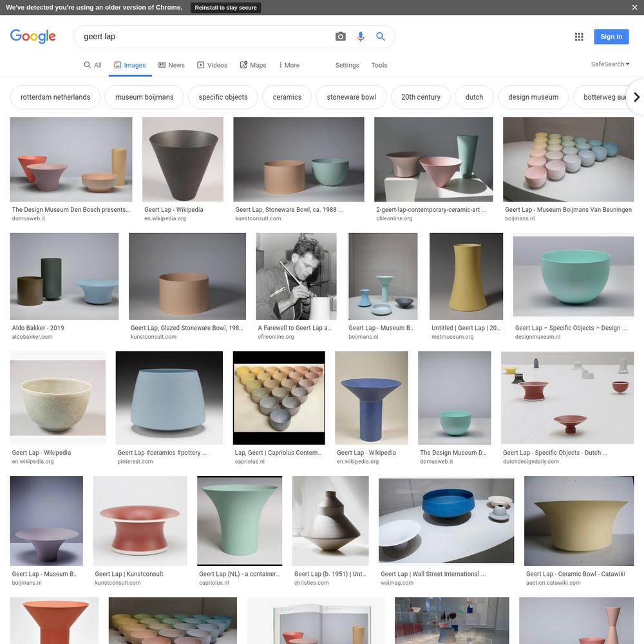The width and height of the screenshot is (644, 644).
Task: Open the Tools filter options
Action: 379,65
